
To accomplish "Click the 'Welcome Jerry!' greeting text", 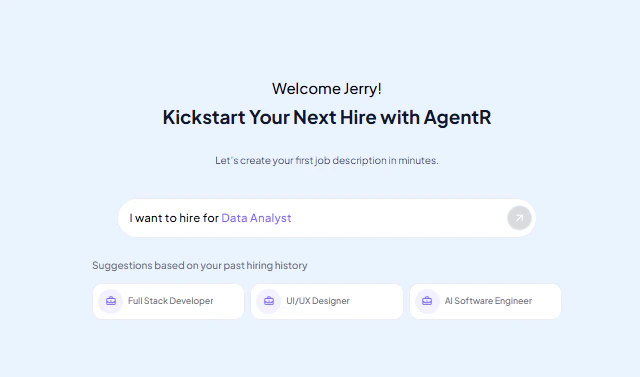I will (x=327, y=89).
